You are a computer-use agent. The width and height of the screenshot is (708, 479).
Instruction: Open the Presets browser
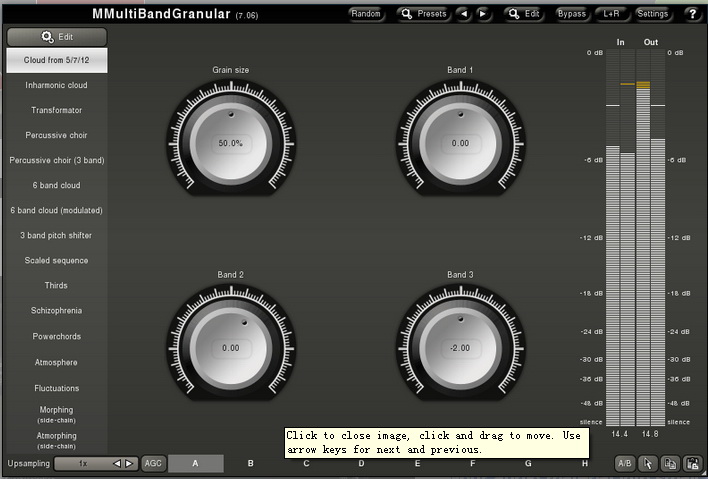[x=424, y=14]
